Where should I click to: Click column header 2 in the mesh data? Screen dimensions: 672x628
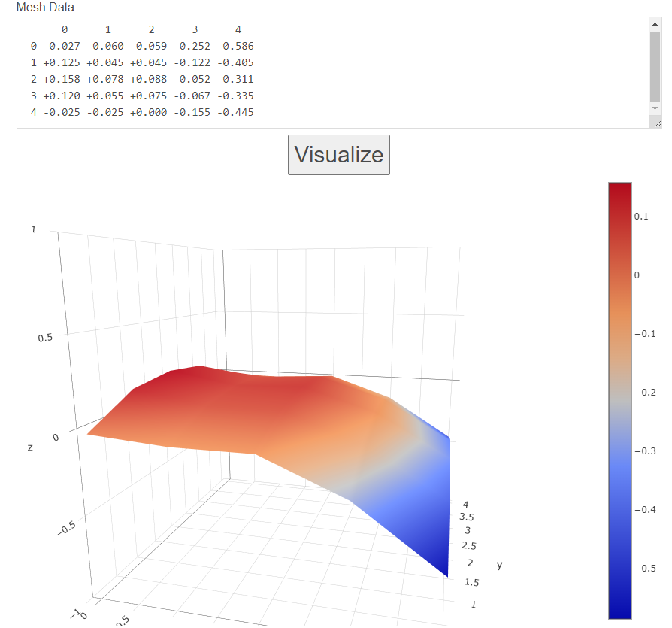(151, 29)
